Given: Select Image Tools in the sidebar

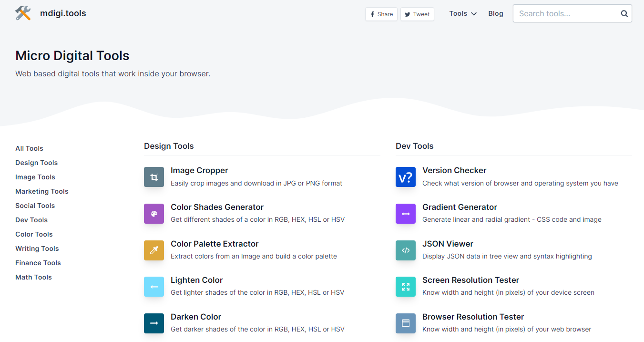Looking at the screenshot, I should [x=35, y=177].
